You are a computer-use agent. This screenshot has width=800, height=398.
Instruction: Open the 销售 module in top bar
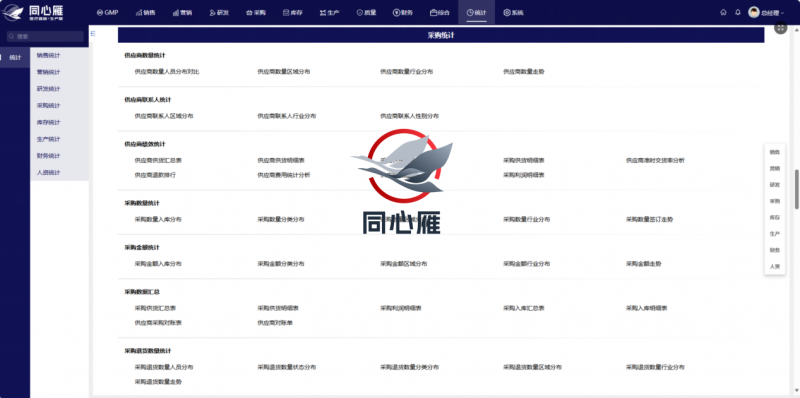coord(145,12)
